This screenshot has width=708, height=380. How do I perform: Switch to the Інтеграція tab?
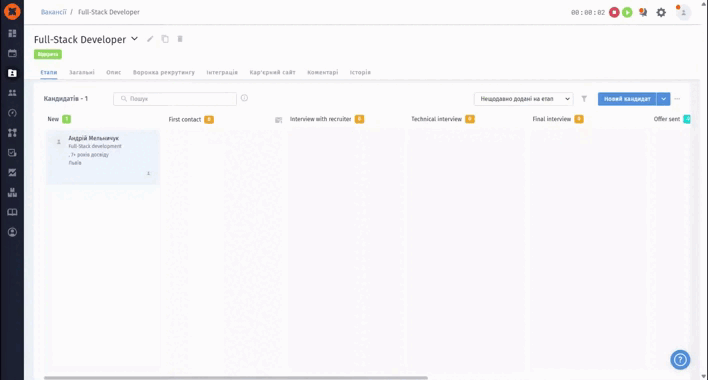222,72
